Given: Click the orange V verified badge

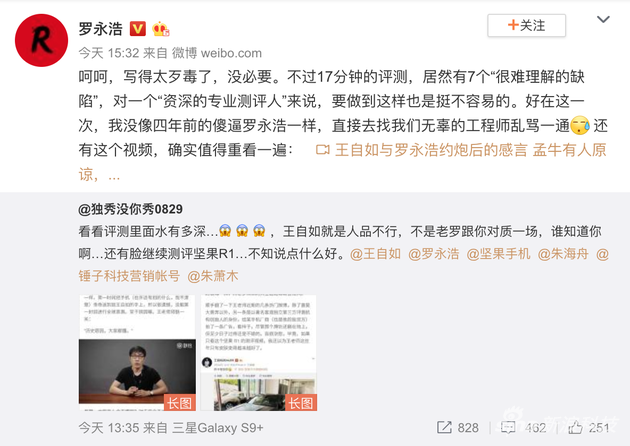Looking at the screenshot, I should point(137,29).
